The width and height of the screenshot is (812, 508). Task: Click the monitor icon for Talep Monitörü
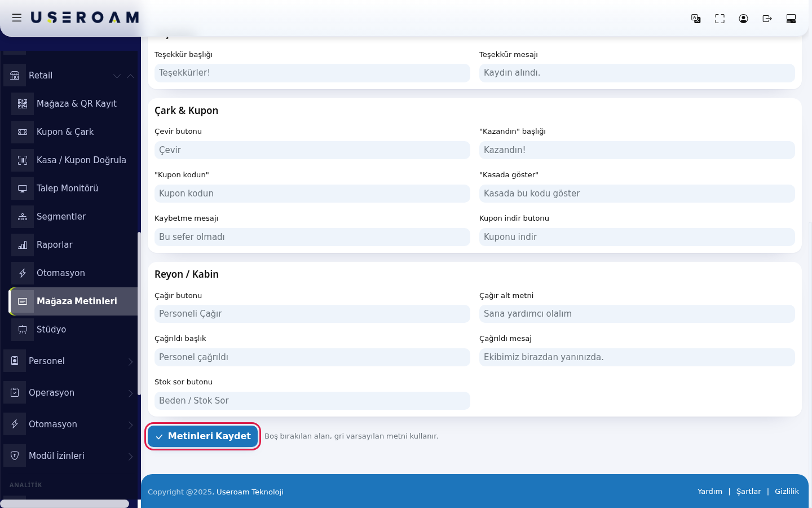[23, 189]
